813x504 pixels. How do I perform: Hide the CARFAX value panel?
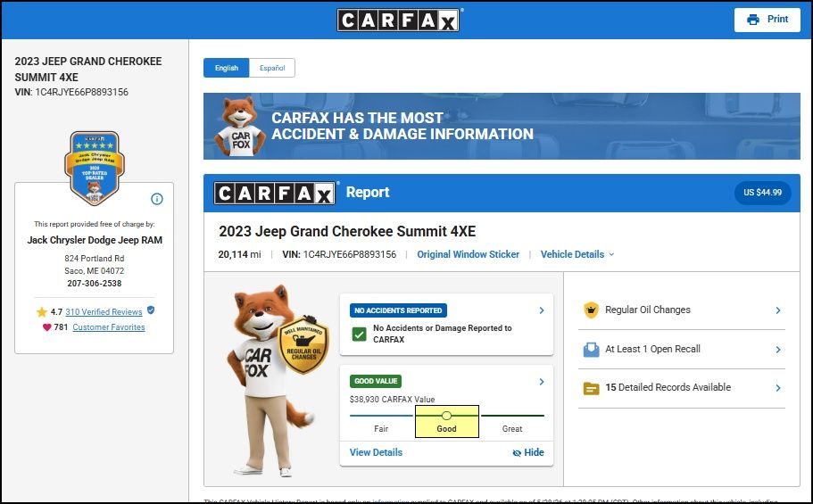(527, 452)
